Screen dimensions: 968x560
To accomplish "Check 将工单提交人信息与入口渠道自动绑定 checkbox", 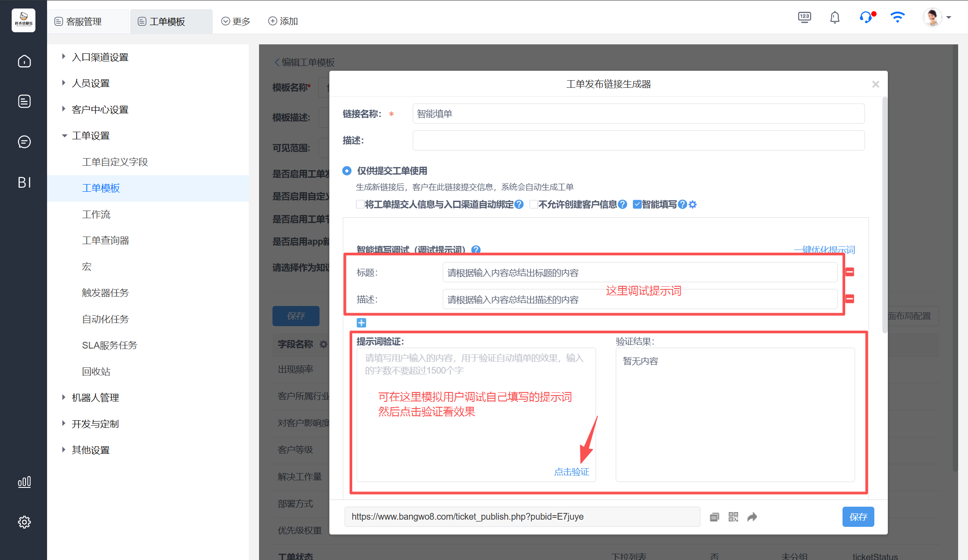I will (360, 205).
